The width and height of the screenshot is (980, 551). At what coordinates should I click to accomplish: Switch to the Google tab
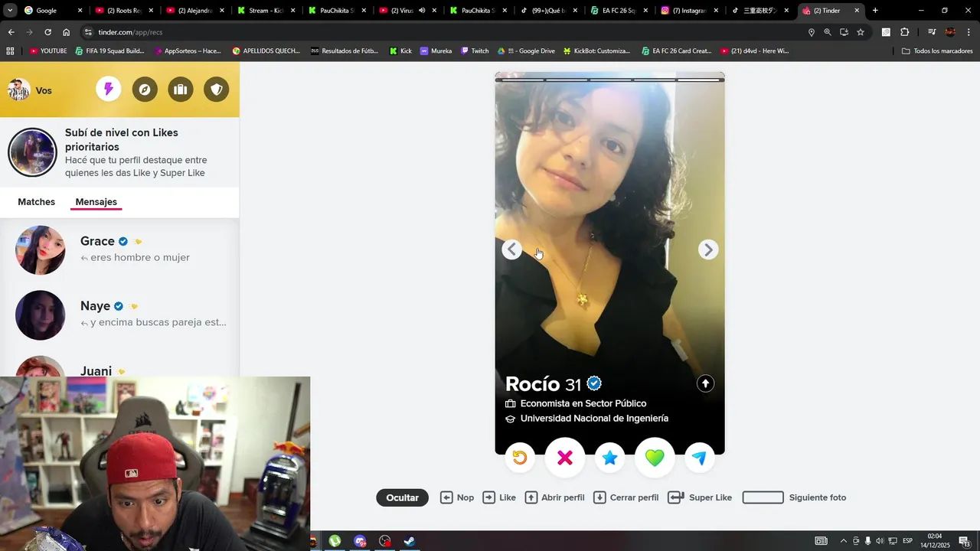(52, 11)
